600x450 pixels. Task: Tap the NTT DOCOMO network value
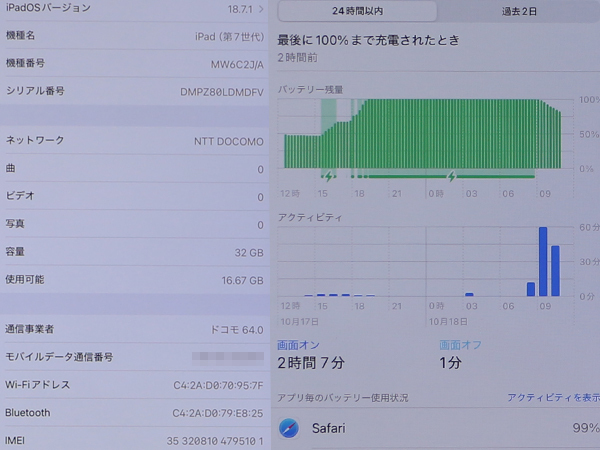click(228, 142)
